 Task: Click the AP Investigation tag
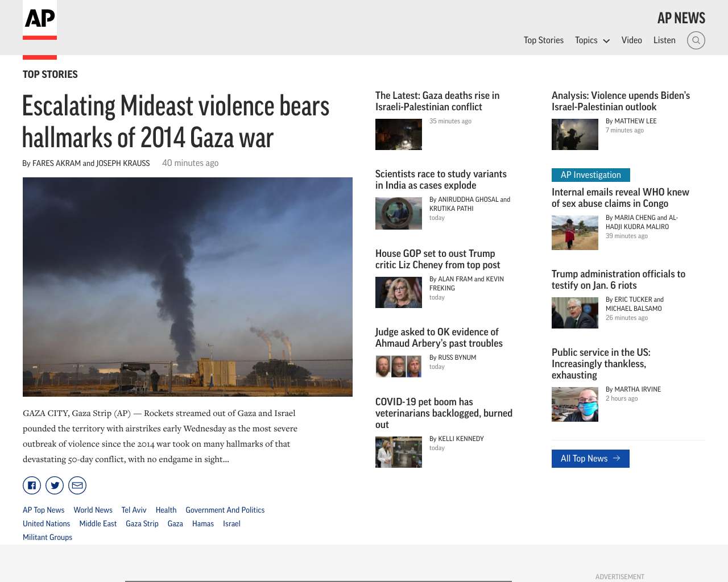point(591,175)
